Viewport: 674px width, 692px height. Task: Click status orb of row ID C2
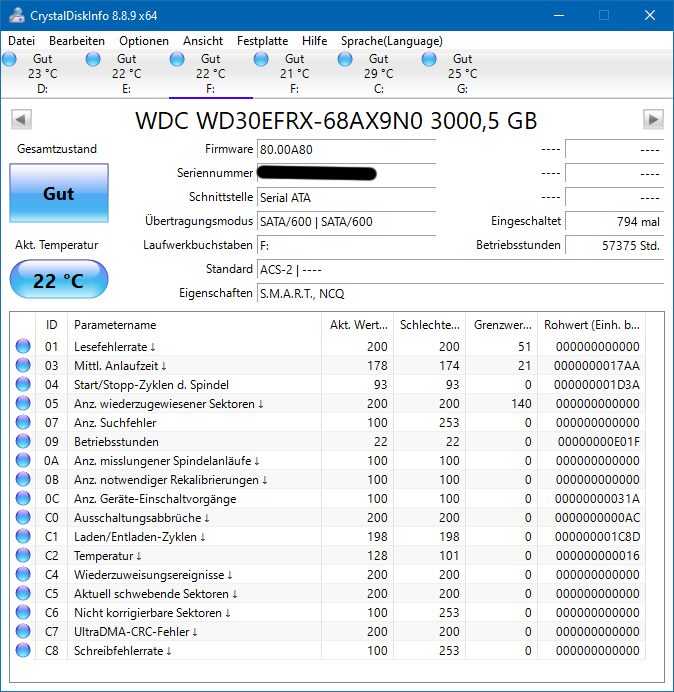pyautogui.click(x=23, y=555)
